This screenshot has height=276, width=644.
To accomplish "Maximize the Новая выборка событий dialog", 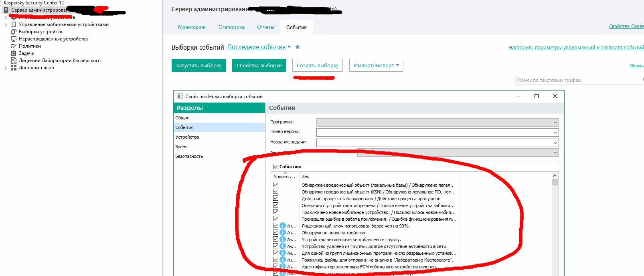I will tap(537, 96).
